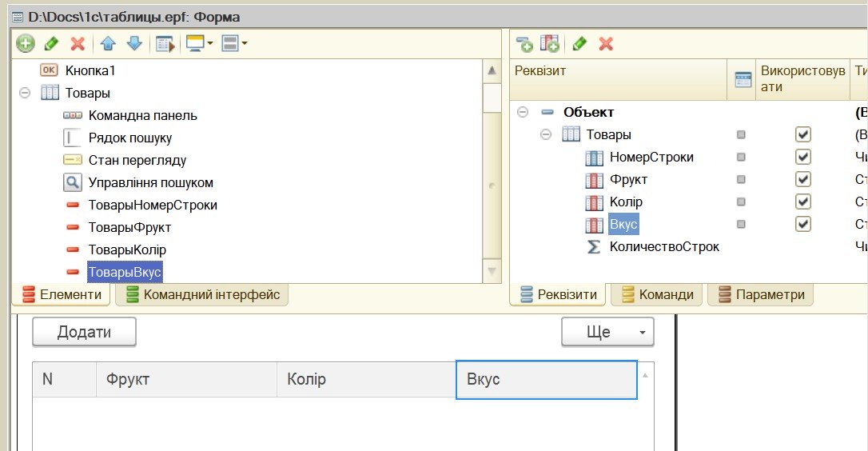Move element down with blue down arrow
This screenshot has width=868, height=451.
[134, 43]
